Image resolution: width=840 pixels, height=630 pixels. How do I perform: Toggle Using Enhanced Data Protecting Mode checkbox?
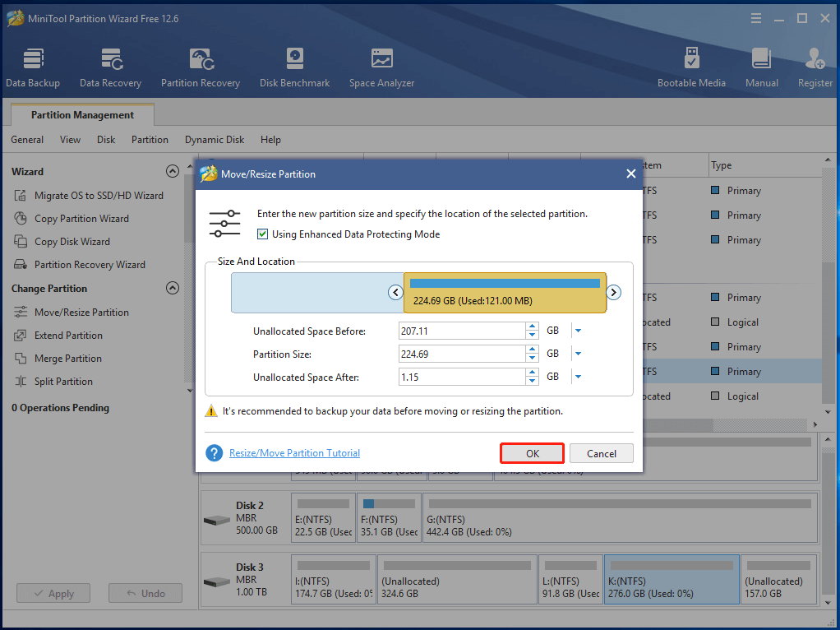[262, 234]
